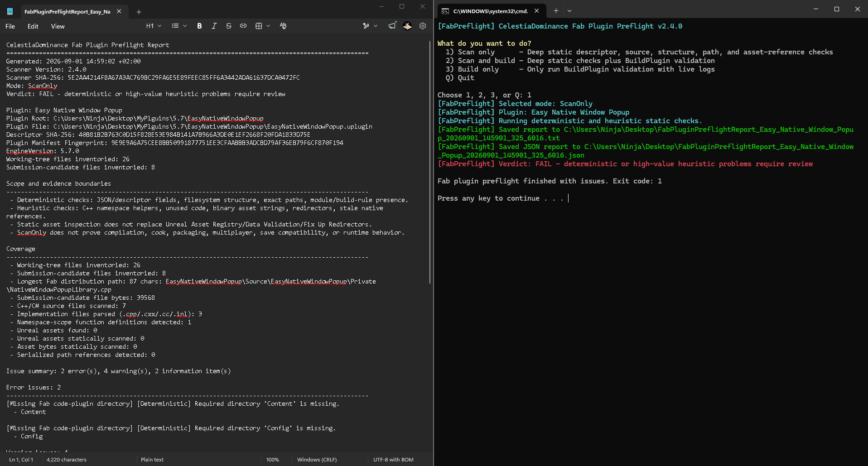Image resolution: width=868 pixels, height=466 pixels.
Task: Open Notepad settings gear
Action: pos(423,26)
